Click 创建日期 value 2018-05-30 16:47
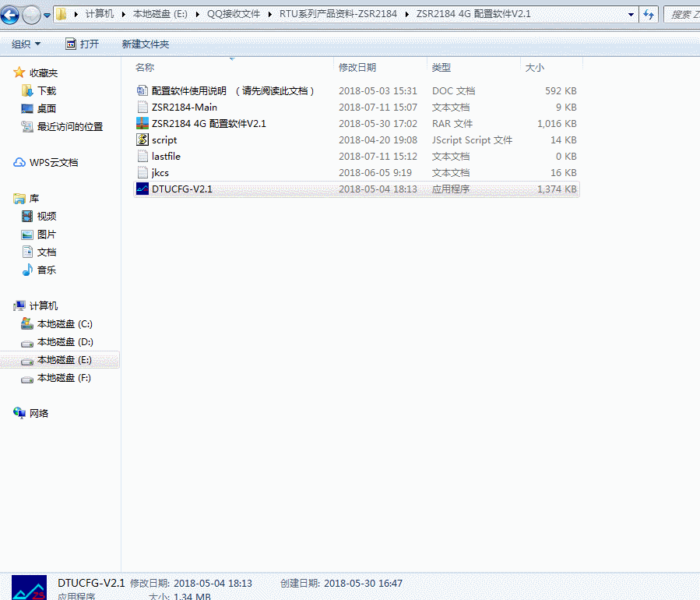The width and height of the screenshot is (700, 600). pyautogui.click(x=363, y=583)
